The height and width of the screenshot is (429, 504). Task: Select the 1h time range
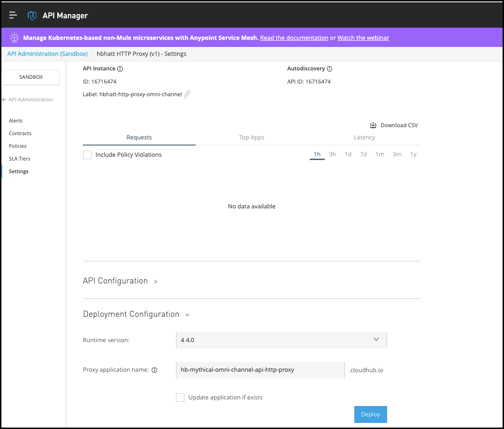click(x=317, y=154)
